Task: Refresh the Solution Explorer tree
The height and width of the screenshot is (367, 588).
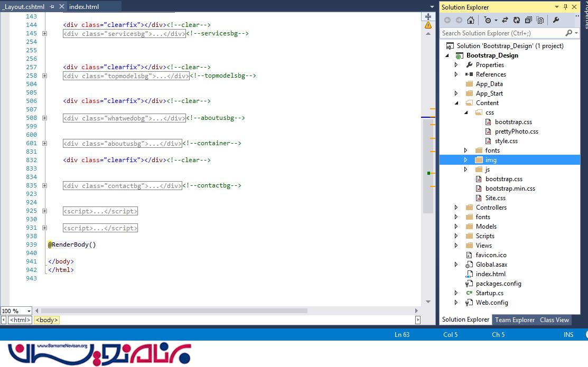Action: [516, 20]
